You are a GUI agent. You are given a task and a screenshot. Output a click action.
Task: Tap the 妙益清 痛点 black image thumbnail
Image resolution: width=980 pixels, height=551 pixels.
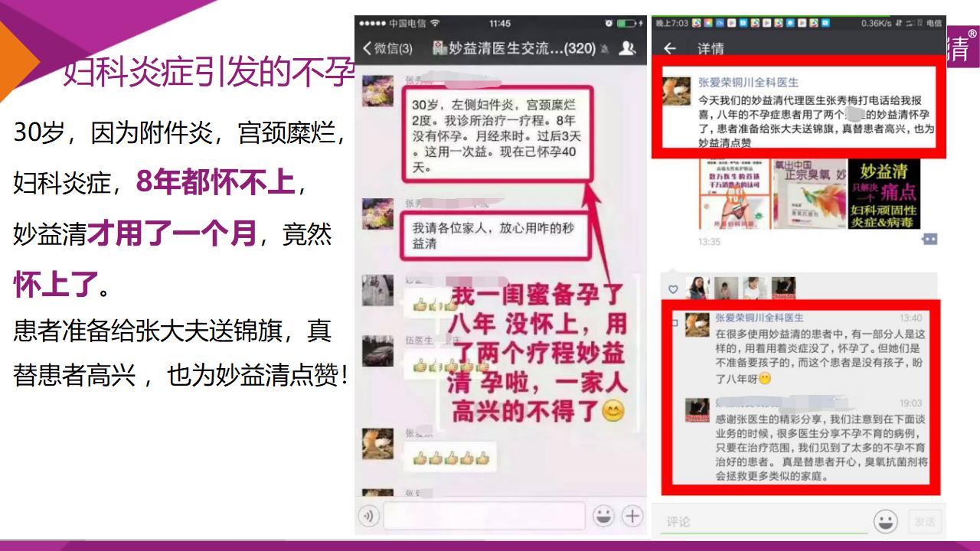[884, 194]
